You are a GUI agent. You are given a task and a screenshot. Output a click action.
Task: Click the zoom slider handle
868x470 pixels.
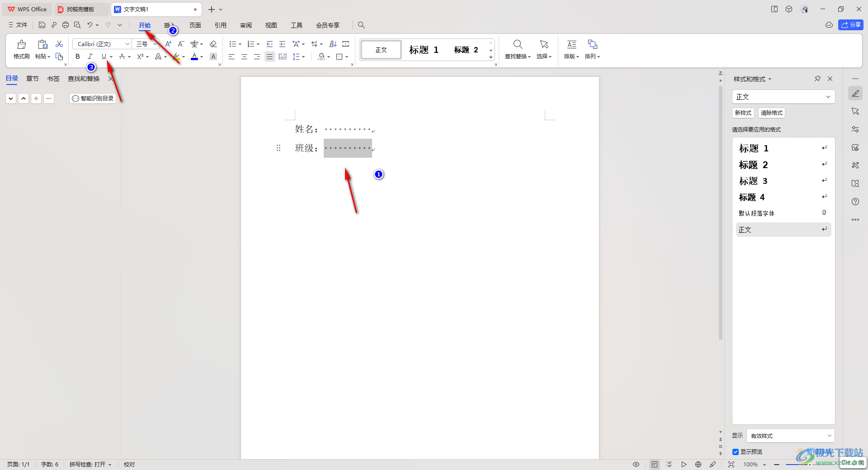(x=809, y=464)
